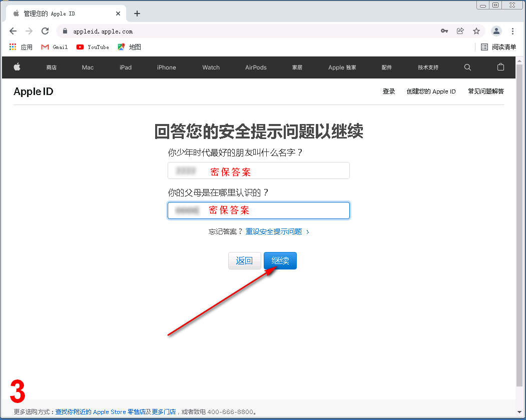Screen dimensions: 526x420
Task: Click the 返回 back button
Action: click(x=245, y=260)
